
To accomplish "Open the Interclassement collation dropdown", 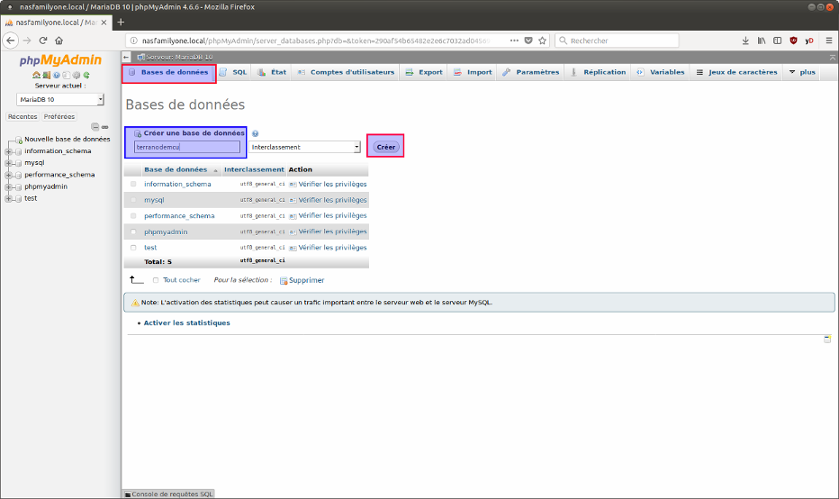I will click(305, 147).
